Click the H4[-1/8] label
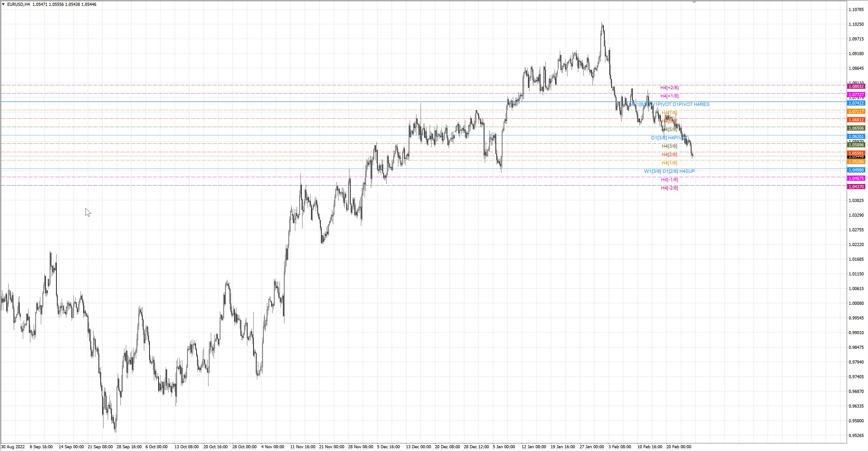Image resolution: width=868 pixels, height=451 pixels. coord(669,180)
